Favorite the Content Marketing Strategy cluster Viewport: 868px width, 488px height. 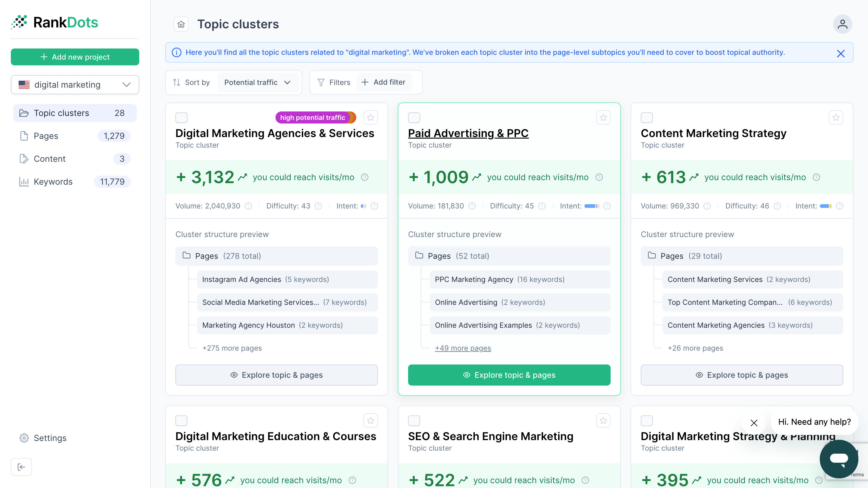(x=836, y=117)
